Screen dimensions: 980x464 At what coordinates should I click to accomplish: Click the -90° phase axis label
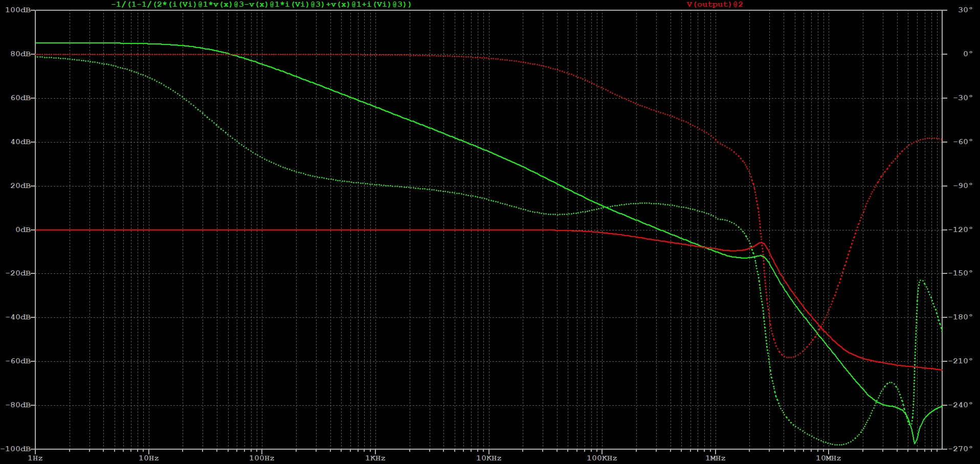(x=964, y=186)
